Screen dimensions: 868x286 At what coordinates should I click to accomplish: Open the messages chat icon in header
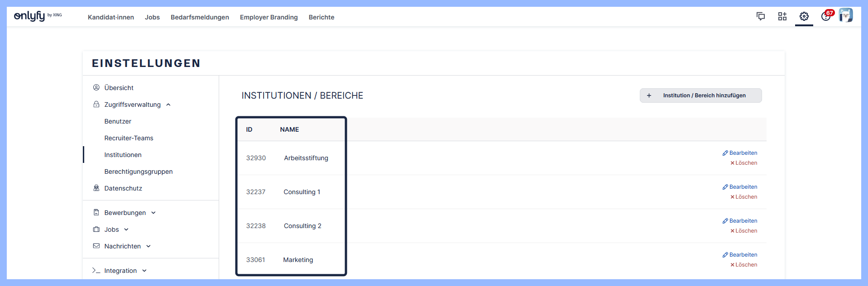(761, 17)
